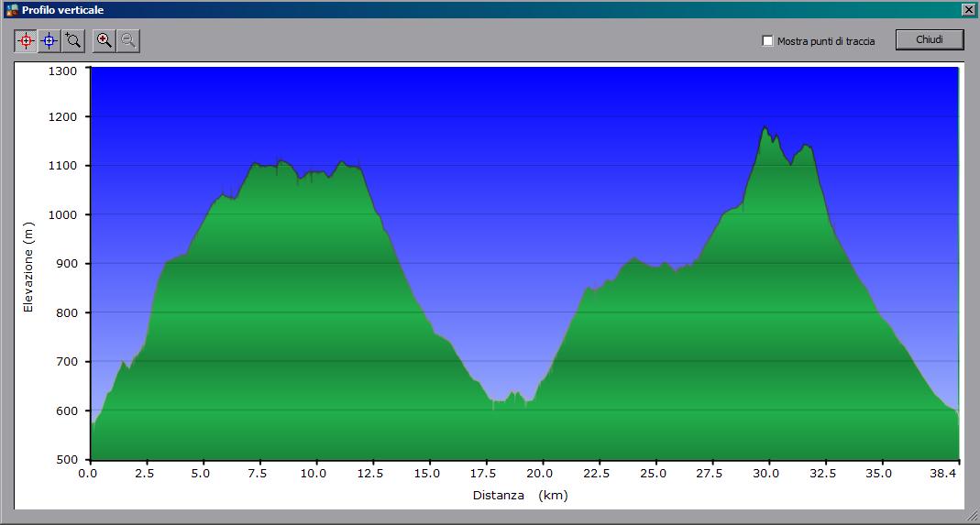Activate the zoom selection magnifier tool

coord(73,40)
